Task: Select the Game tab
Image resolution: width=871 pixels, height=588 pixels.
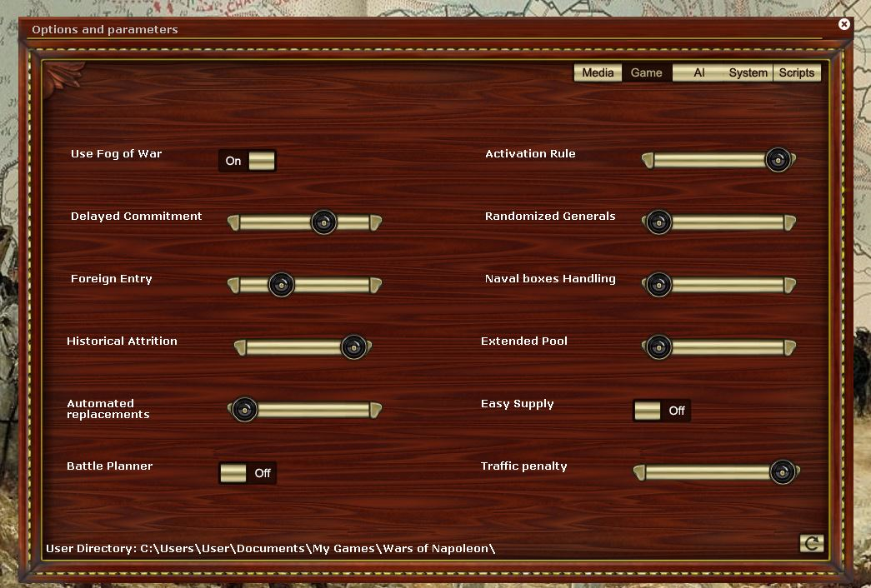Action: [647, 72]
